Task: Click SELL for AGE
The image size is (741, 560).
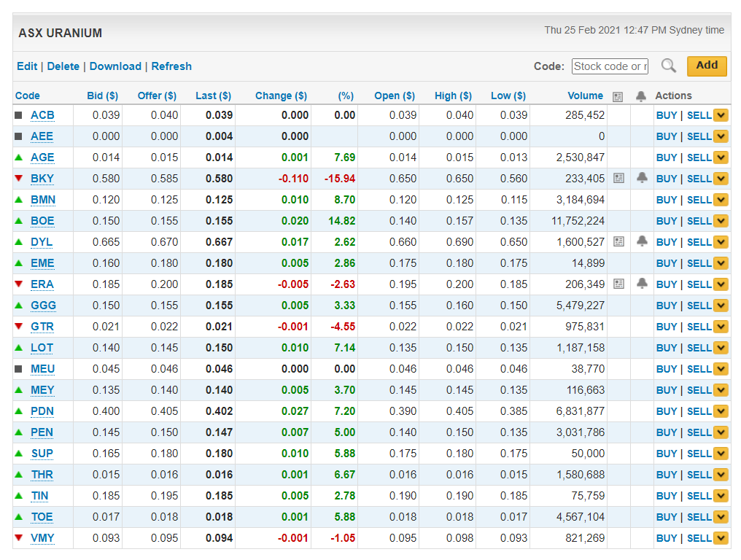Action: point(699,157)
